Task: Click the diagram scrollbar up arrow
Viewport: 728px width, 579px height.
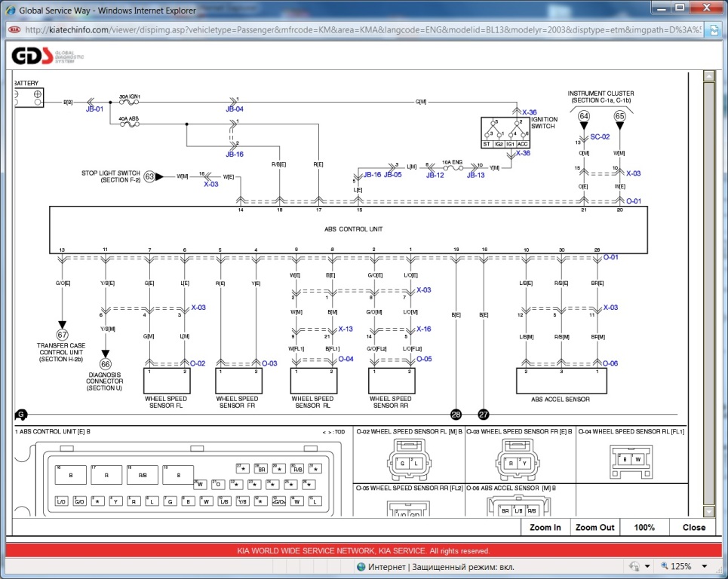Action: pyautogui.click(x=708, y=77)
